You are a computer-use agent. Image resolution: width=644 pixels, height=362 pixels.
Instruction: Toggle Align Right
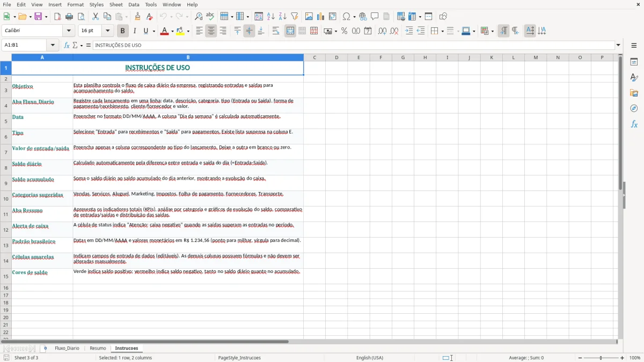[x=223, y=31]
